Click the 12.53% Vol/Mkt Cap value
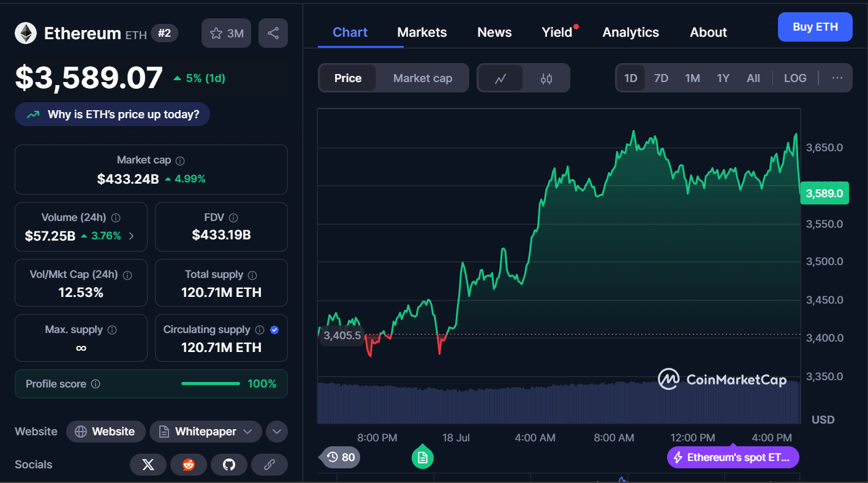This screenshot has width=868, height=483. (81, 293)
